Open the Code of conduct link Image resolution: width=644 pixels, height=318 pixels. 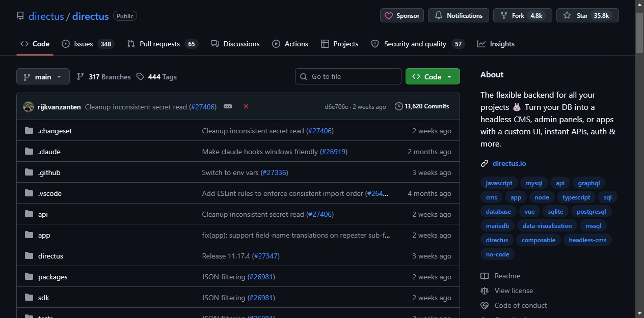pos(514,305)
